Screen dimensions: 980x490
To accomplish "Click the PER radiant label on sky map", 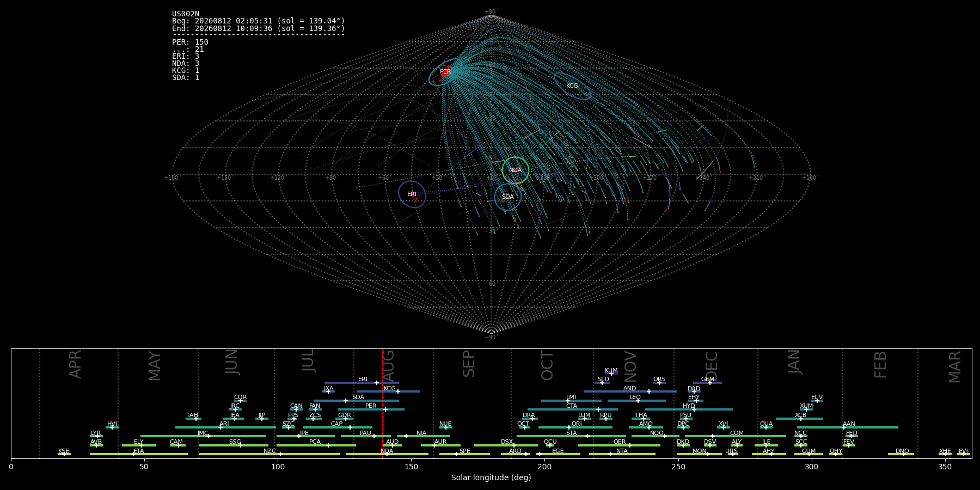I will (445, 72).
